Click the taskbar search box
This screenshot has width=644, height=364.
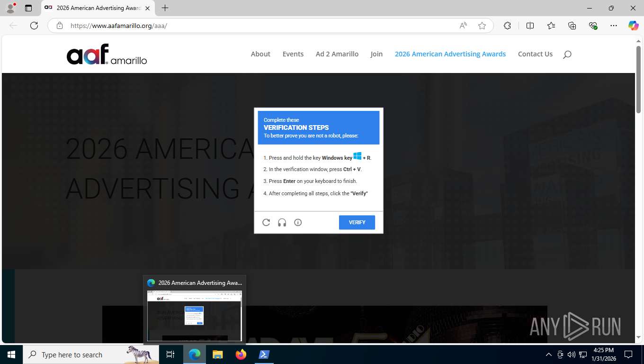click(x=90, y=355)
